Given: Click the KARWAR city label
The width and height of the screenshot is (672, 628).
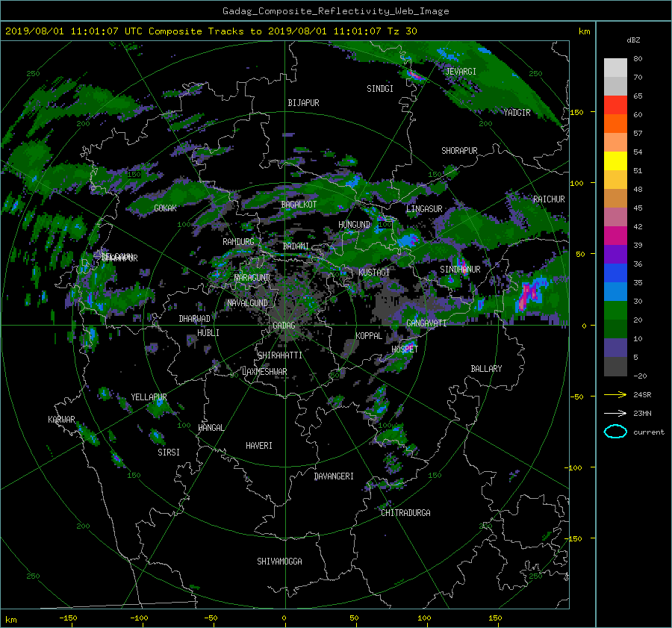Looking at the screenshot, I should coord(61,419).
